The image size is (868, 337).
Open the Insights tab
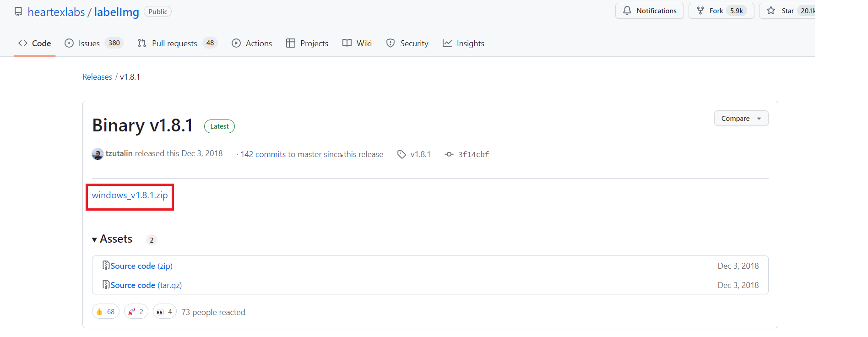click(463, 43)
